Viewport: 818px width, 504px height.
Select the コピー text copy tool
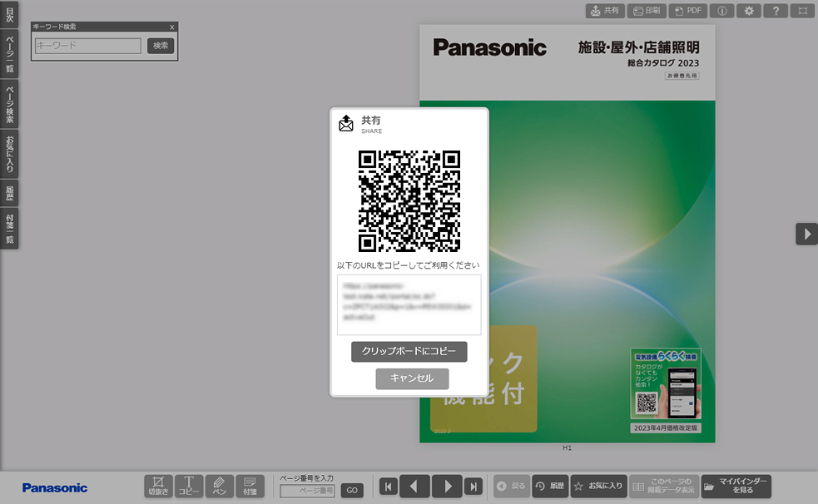pos(189,487)
